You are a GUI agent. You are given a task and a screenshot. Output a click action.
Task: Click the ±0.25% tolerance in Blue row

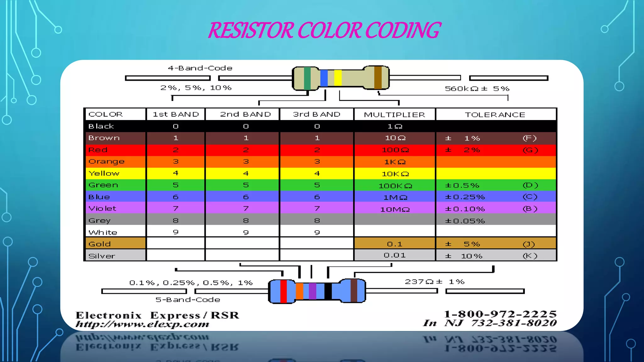click(465, 197)
